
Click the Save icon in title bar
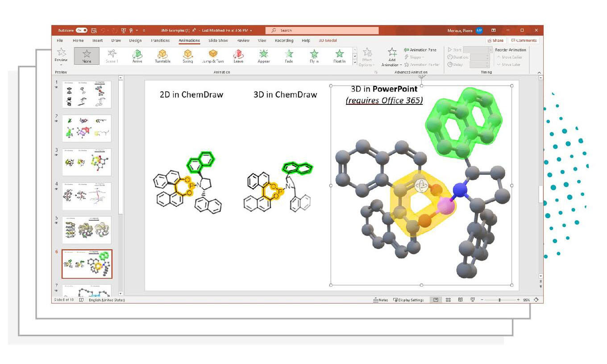point(94,30)
